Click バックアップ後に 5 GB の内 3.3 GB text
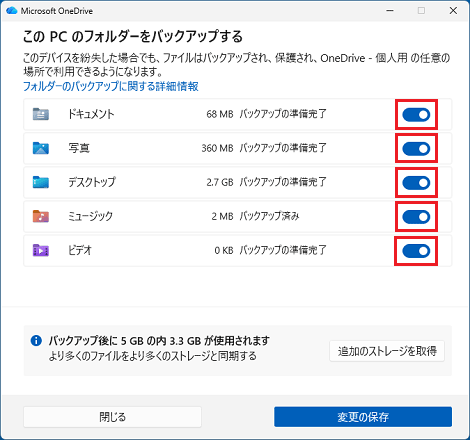The height and width of the screenshot is (440, 470). [x=159, y=341]
